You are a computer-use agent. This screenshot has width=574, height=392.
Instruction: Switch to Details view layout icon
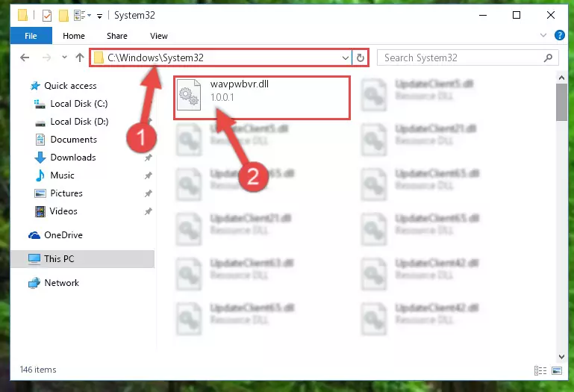pyautogui.click(x=540, y=371)
